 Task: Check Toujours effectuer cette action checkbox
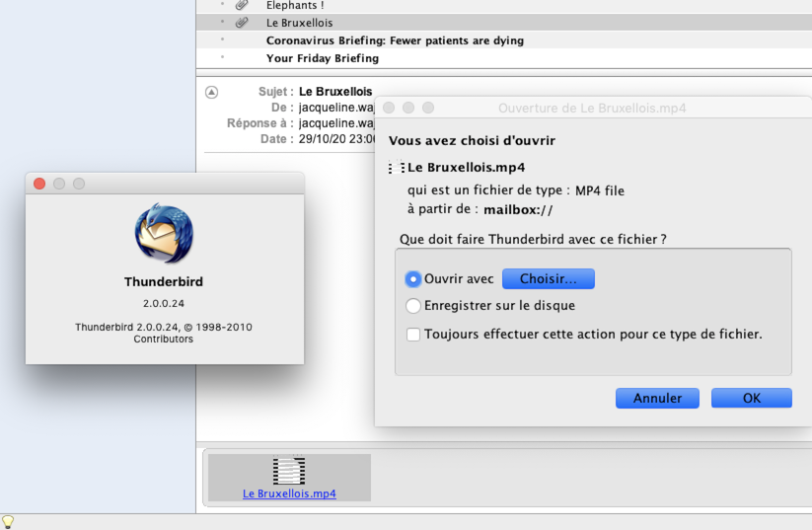(413, 335)
